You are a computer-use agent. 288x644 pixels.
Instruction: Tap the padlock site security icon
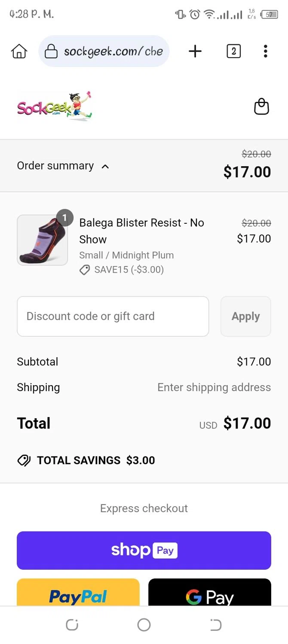[51, 52]
